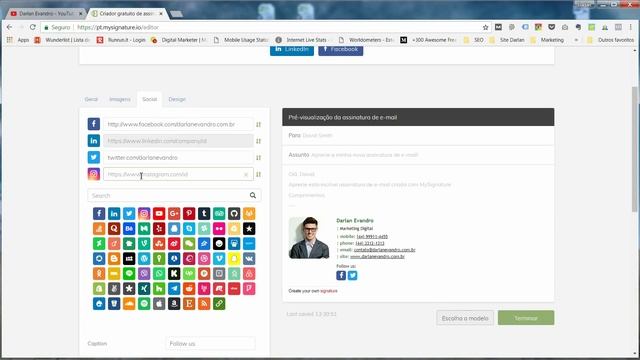Add the green custom link icon

(219, 304)
